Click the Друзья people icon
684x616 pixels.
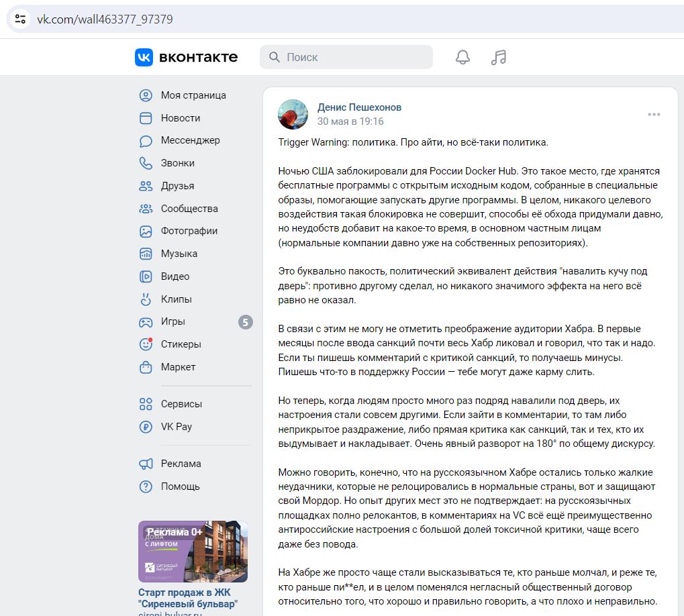click(x=146, y=186)
